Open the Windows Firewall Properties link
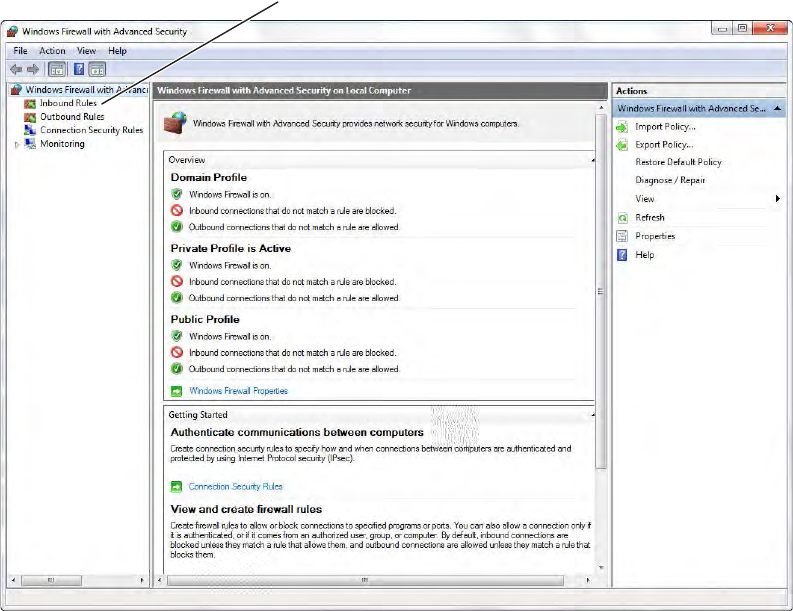 [x=238, y=391]
